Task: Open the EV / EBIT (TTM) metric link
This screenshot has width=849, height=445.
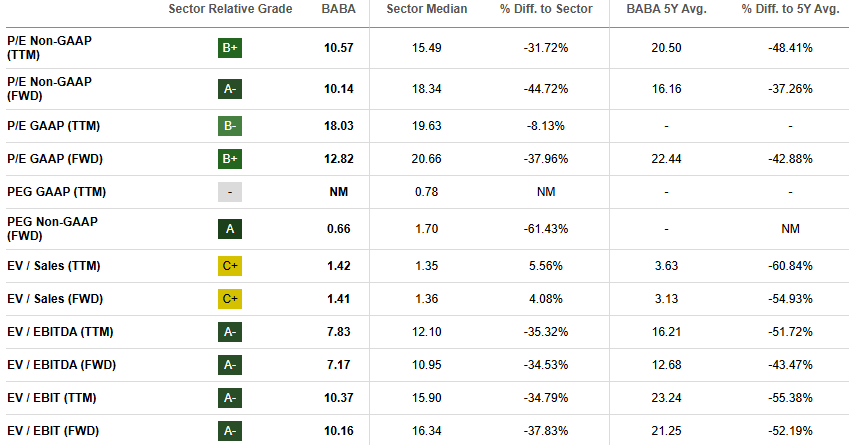Action: [x=50, y=398]
